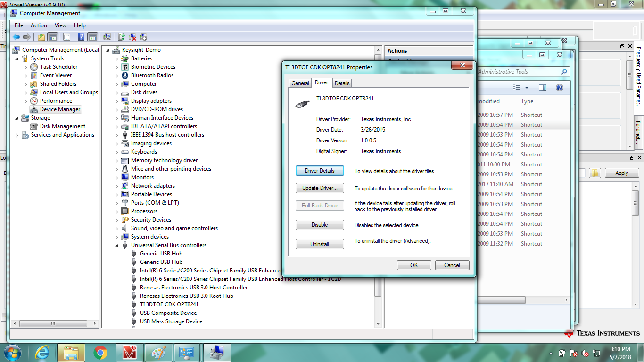Image resolution: width=644 pixels, height=362 pixels.
Task: Click Apply button in Voxel Viewer
Action: 622,173
